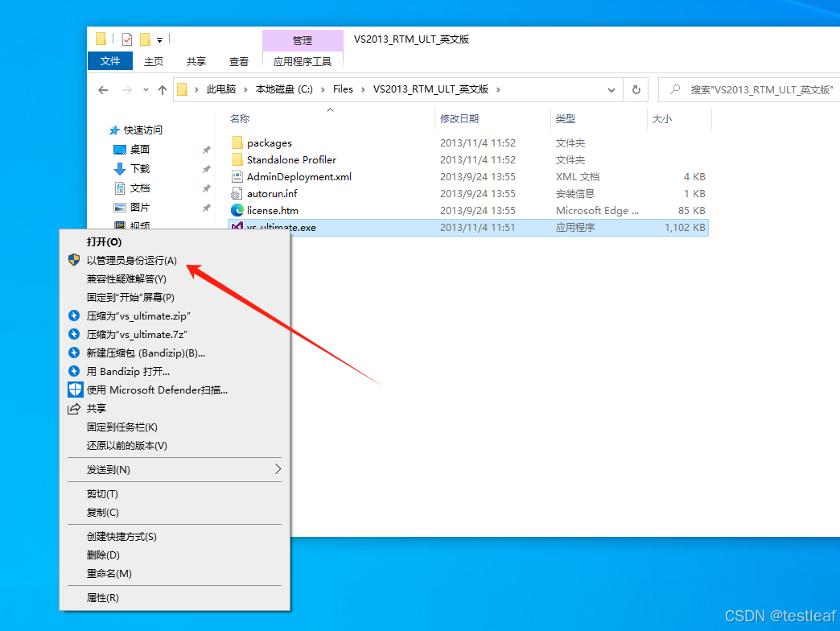The image size is (840, 631).
Task: Click the 管理 contextual tab header
Action: click(303, 40)
